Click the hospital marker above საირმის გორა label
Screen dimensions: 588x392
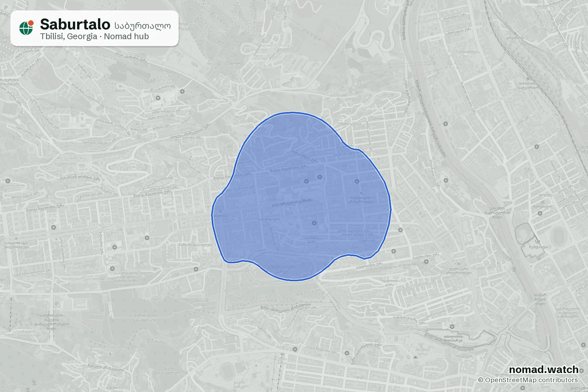pos(314,223)
